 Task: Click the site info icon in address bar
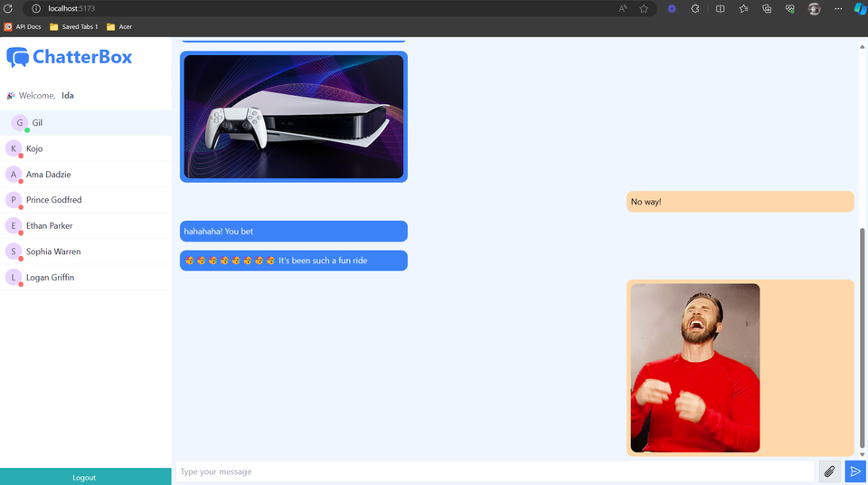click(36, 8)
